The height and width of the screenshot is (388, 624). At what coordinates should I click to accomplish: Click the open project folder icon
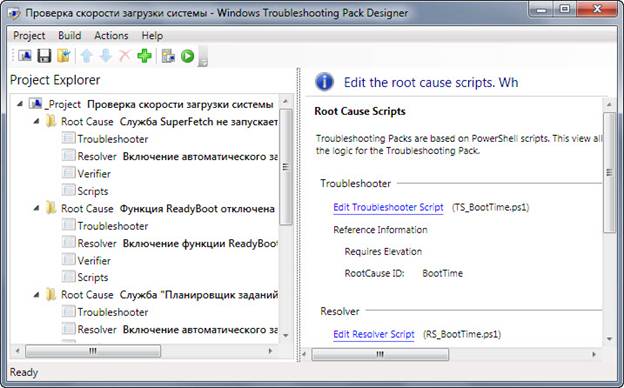tap(64, 56)
